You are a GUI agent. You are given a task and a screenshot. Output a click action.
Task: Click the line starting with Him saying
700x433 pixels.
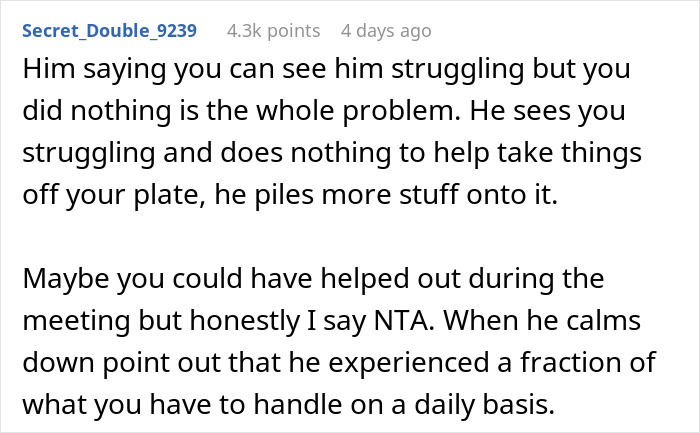click(326, 70)
